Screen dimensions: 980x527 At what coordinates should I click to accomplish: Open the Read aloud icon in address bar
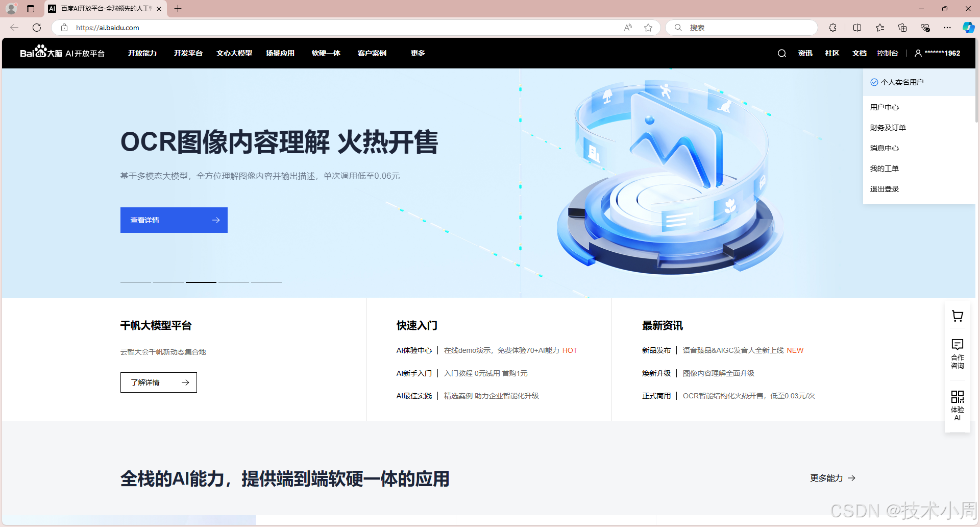(628, 28)
